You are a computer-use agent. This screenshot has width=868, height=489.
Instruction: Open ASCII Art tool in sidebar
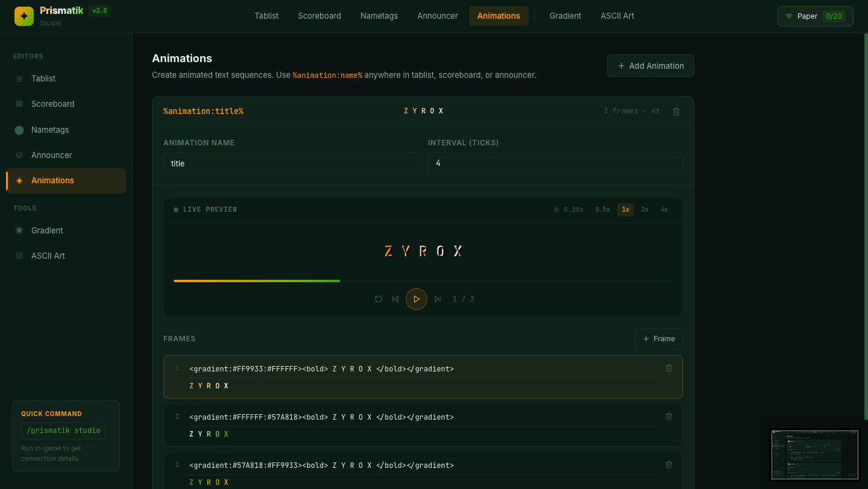click(66, 256)
